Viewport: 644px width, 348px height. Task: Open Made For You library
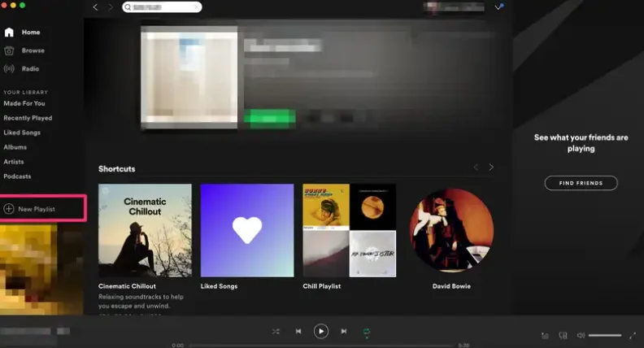point(24,103)
